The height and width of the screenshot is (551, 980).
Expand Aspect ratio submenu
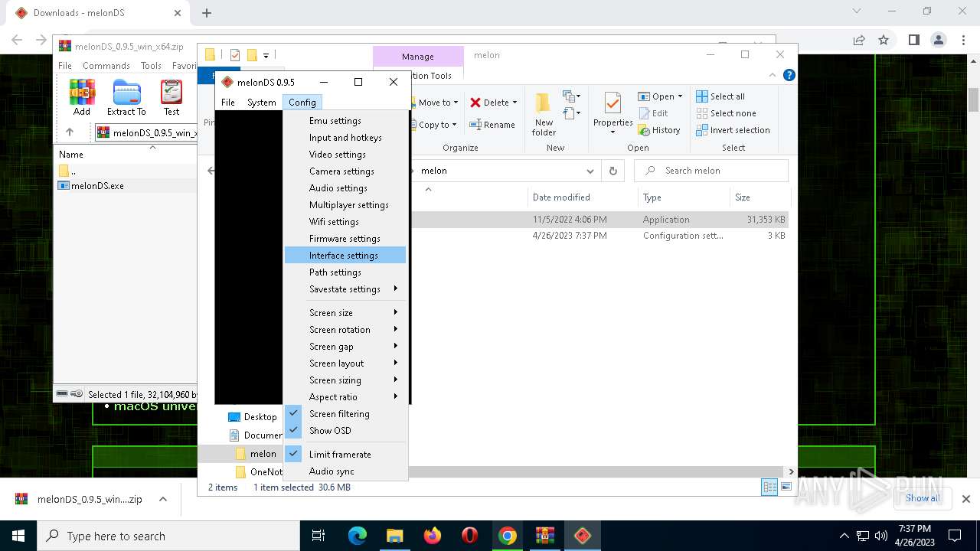345,397
